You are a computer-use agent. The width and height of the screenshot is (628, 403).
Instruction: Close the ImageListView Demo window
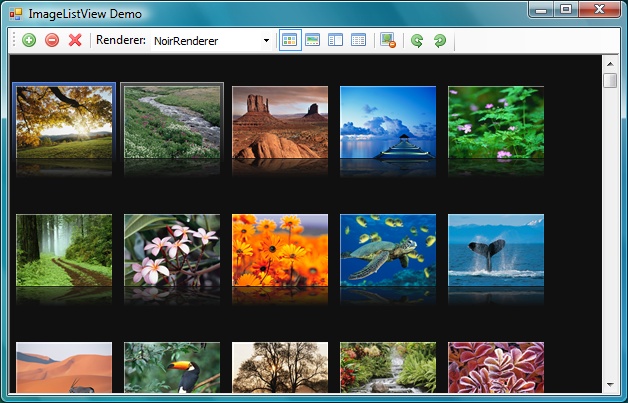click(599, 10)
